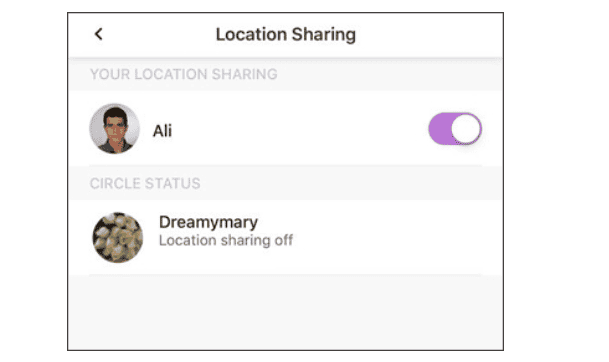Tap the face in Ali's avatar
This screenshot has width=609, height=362.
pyautogui.click(x=115, y=124)
